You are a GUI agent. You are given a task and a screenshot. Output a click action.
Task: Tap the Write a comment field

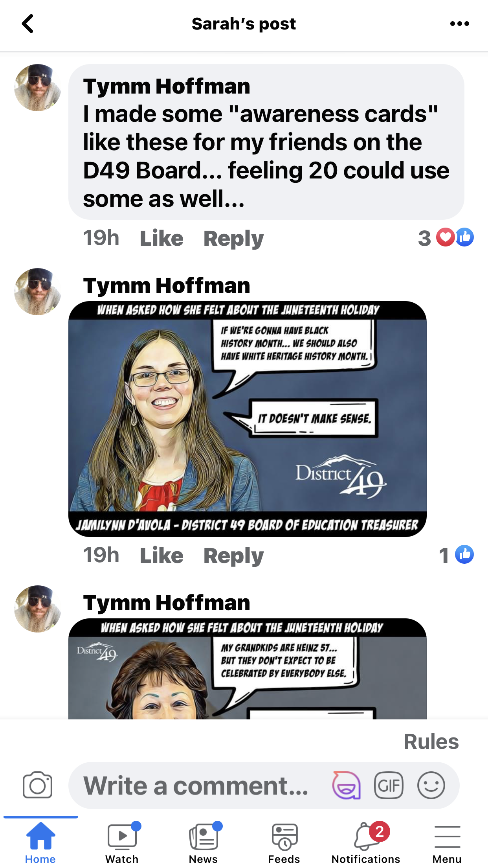[196, 785]
